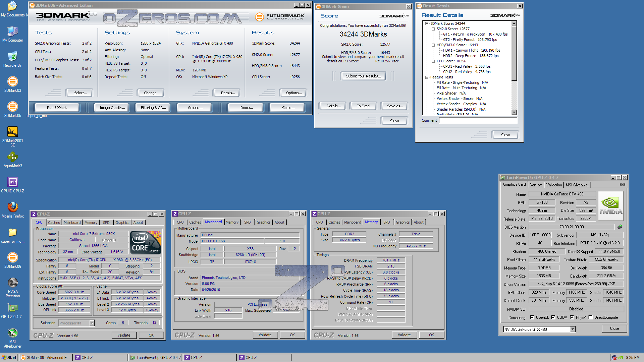Select the MSI Afterburner desktop shortcut
Screen dimensions: 644x362
(x=13, y=338)
